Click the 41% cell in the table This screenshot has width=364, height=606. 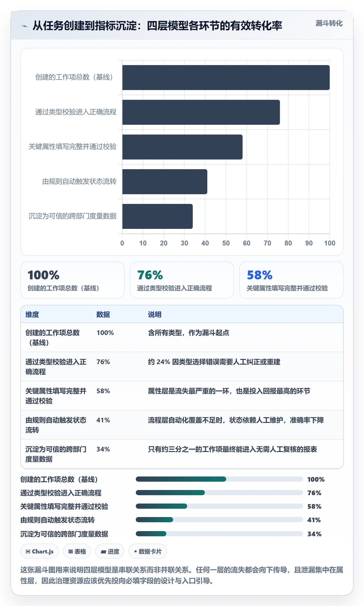[x=103, y=420]
